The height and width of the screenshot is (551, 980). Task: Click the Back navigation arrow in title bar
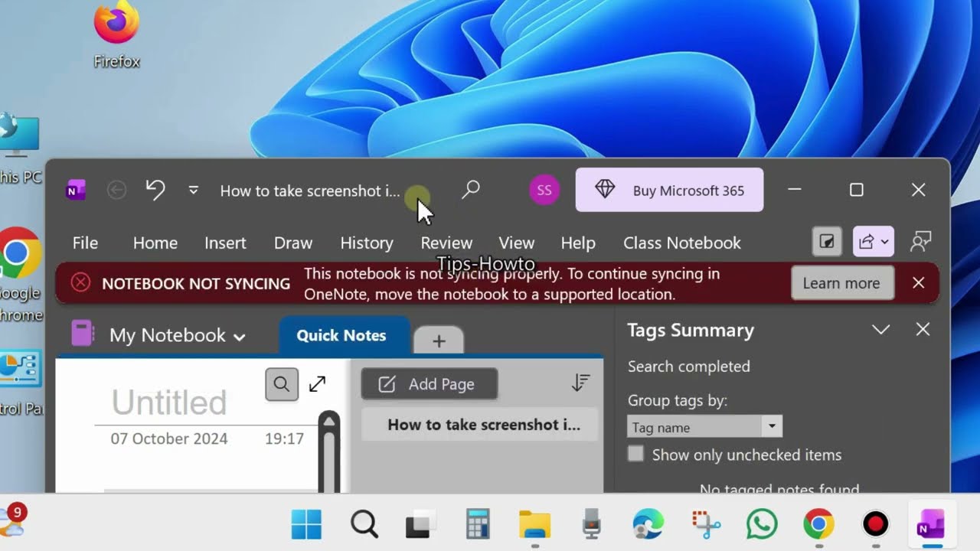tap(116, 190)
